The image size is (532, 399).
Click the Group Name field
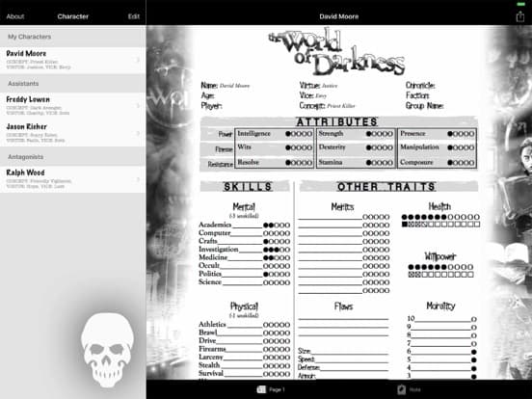(424, 106)
